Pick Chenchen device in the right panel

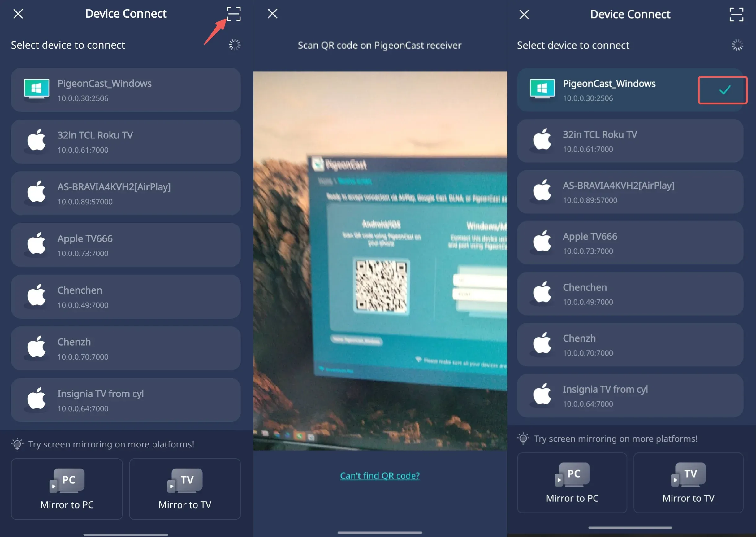point(630,294)
